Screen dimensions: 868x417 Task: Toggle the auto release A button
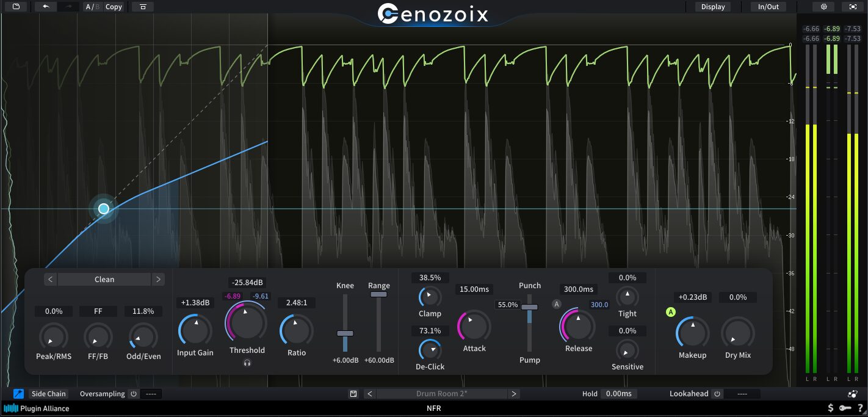point(557,304)
